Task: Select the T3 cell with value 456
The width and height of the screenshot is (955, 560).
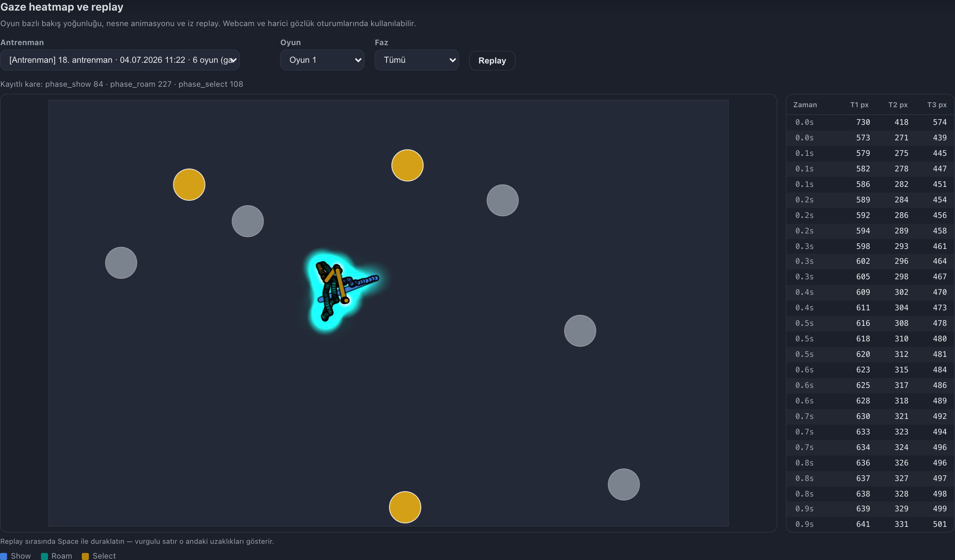Action: tap(939, 215)
